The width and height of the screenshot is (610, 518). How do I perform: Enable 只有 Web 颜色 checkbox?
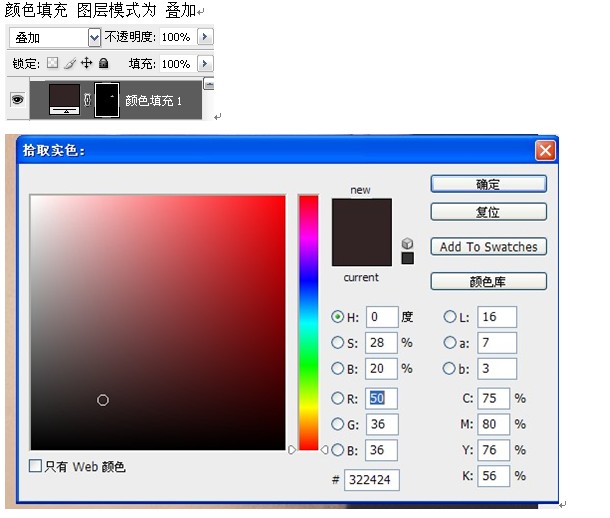[35, 466]
